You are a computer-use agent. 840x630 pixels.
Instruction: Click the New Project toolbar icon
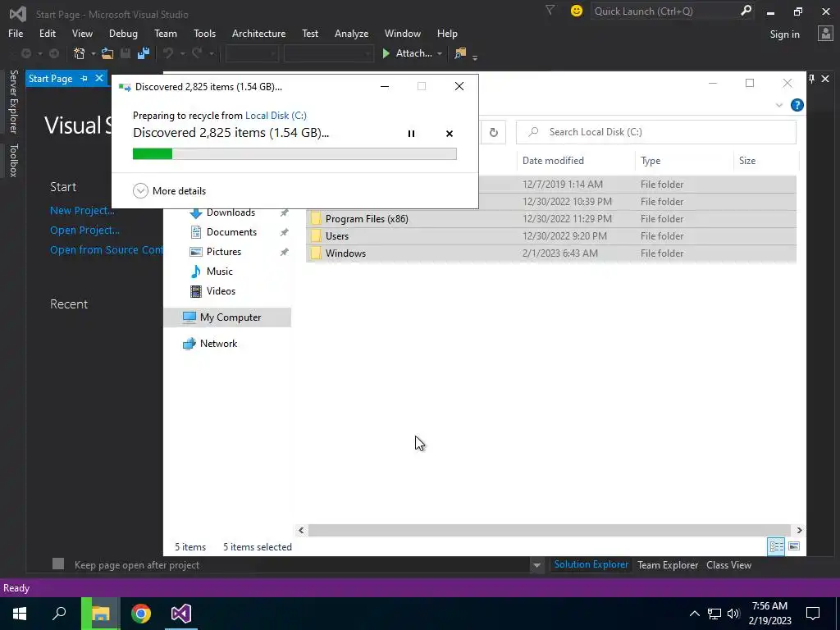click(80, 53)
